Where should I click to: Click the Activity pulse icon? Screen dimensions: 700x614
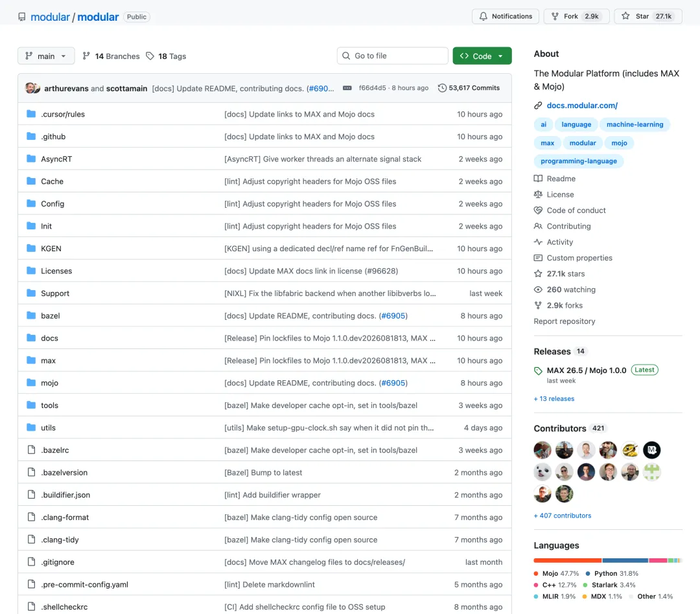(x=538, y=242)
